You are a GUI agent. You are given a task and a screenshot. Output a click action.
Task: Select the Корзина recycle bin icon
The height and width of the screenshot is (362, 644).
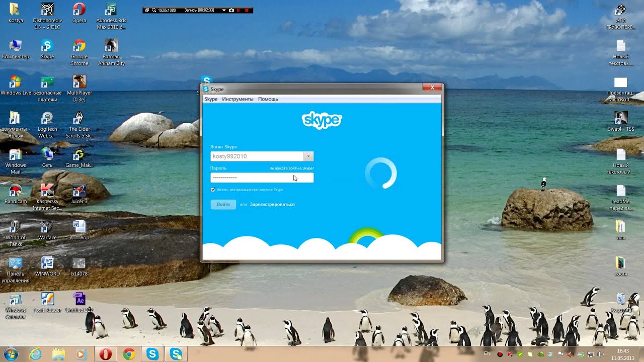click(x=621, y=303)
